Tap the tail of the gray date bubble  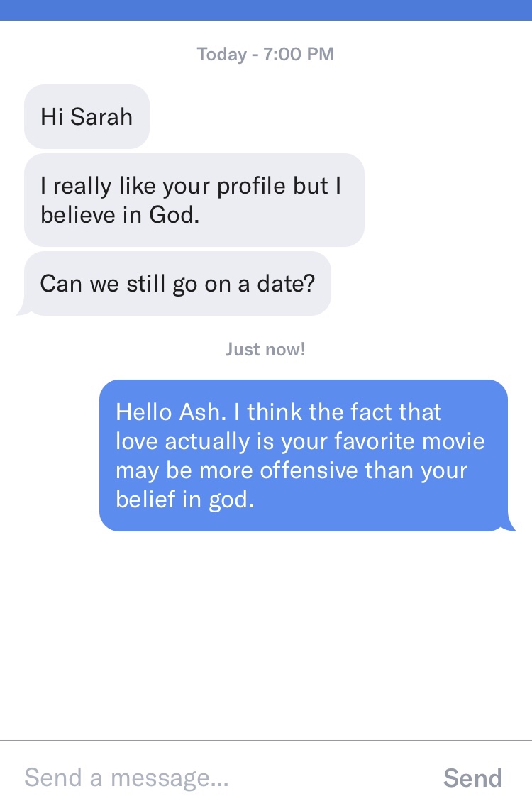click(x=24, y=309)
